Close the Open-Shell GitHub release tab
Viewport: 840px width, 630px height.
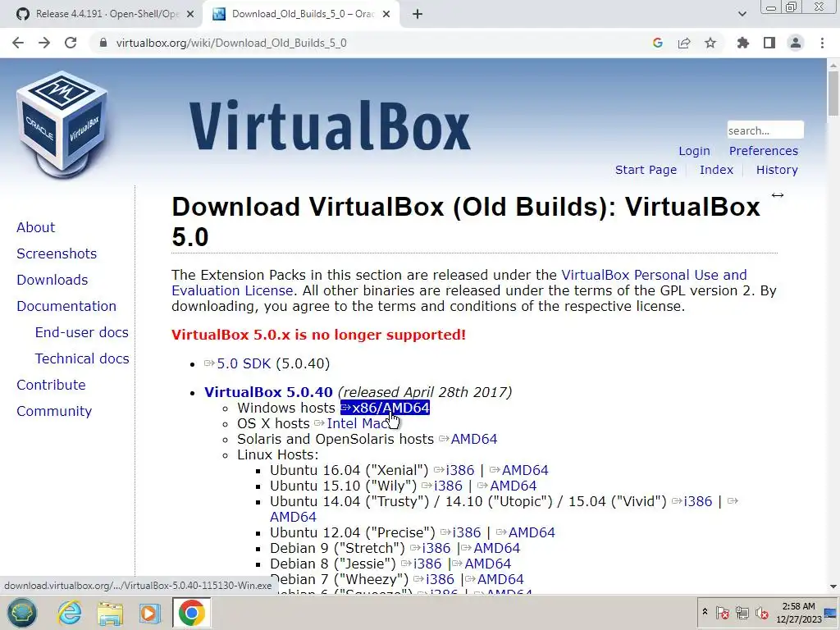click(190, 15)
